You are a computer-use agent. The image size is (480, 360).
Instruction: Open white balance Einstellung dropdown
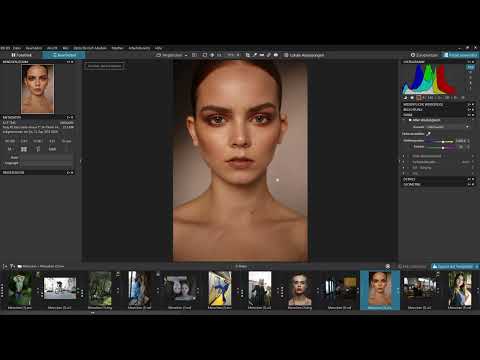(x=447, y=127)
